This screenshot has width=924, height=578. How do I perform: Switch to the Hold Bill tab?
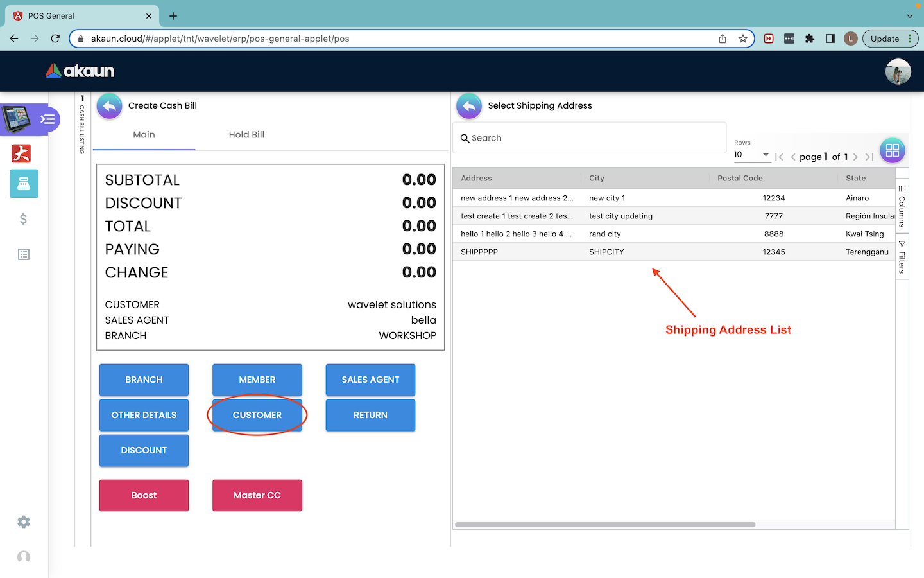pyautogui.click(x=246, y=135)
